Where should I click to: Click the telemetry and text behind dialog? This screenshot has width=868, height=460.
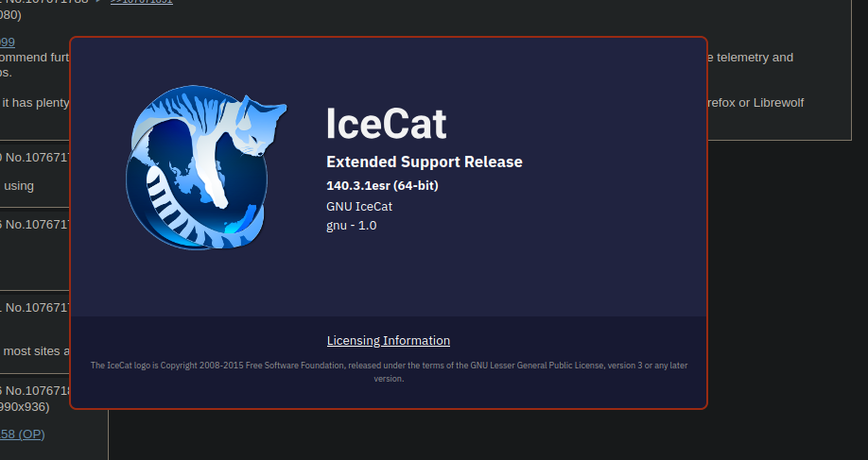751,58
